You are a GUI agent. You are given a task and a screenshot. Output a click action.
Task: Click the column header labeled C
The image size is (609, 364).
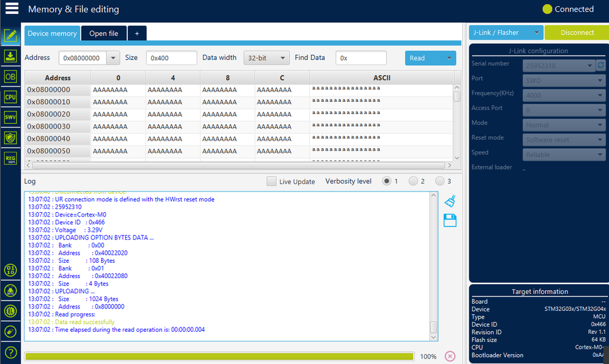282,77
